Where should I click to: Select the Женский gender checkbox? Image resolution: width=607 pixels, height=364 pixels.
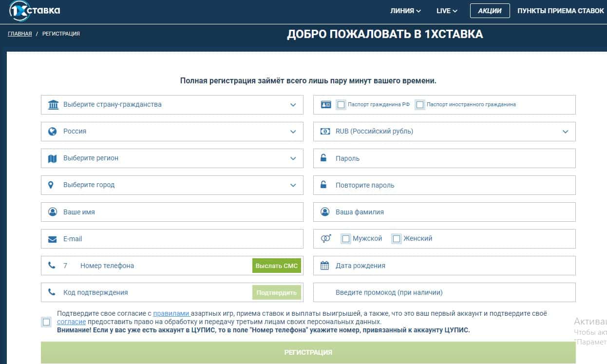397,239
